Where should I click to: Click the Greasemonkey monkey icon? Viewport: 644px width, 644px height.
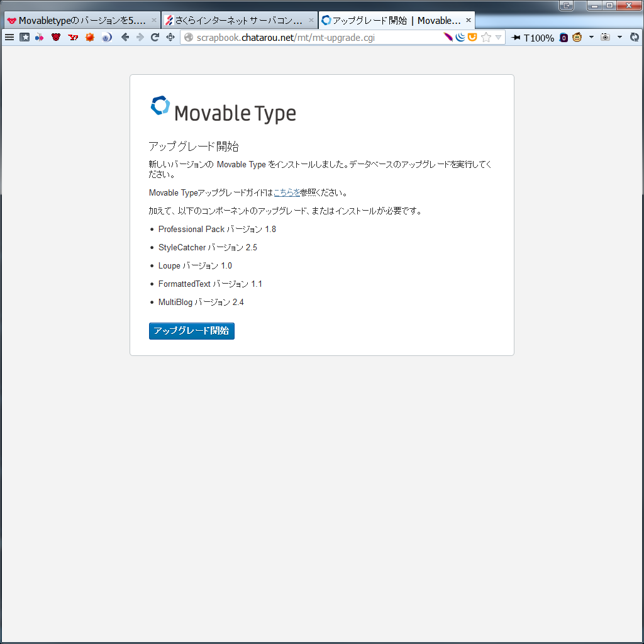[577, 37]
